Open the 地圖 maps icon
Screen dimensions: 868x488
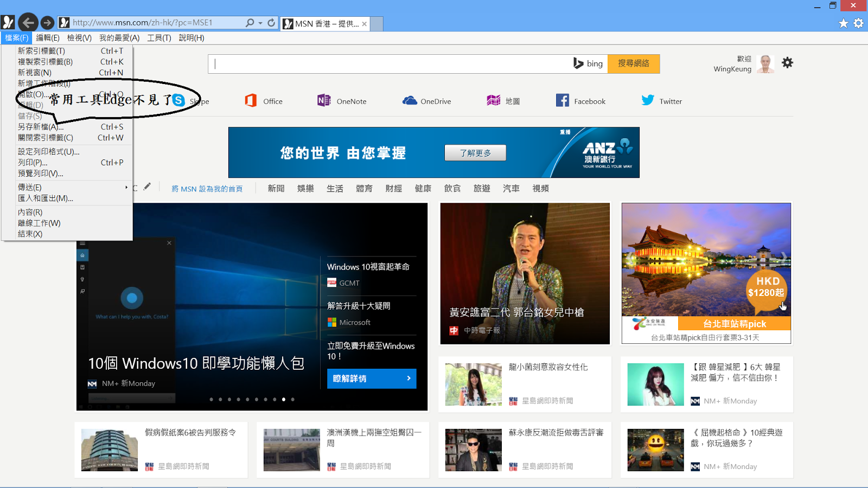(x=494, y=100)
